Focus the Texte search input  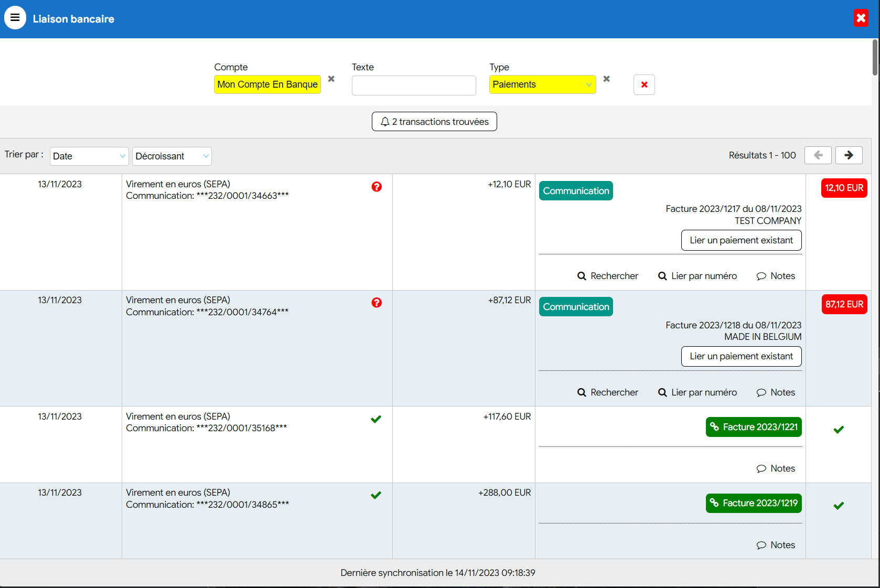coord(414,85)
